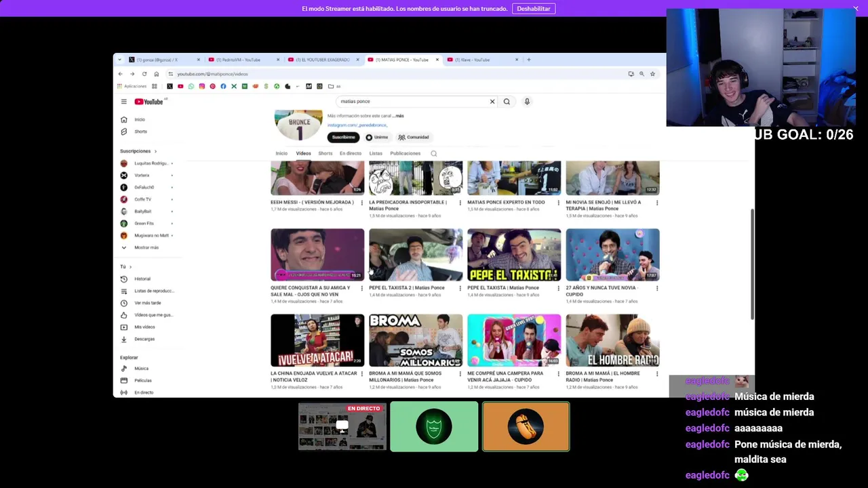
Task: Click the Suscribirme button
Action: pyautogui.click(x=343, y=137)
